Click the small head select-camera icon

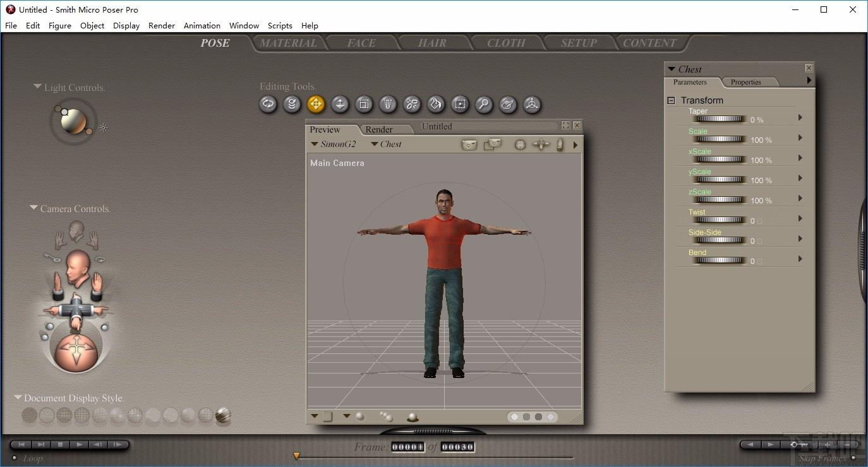76,230
